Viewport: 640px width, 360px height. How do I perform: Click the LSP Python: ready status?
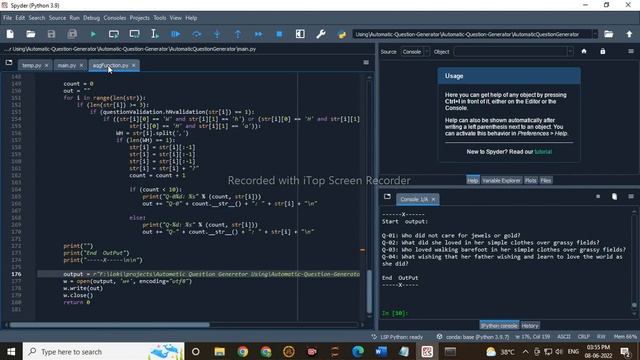tap(397, 337)
